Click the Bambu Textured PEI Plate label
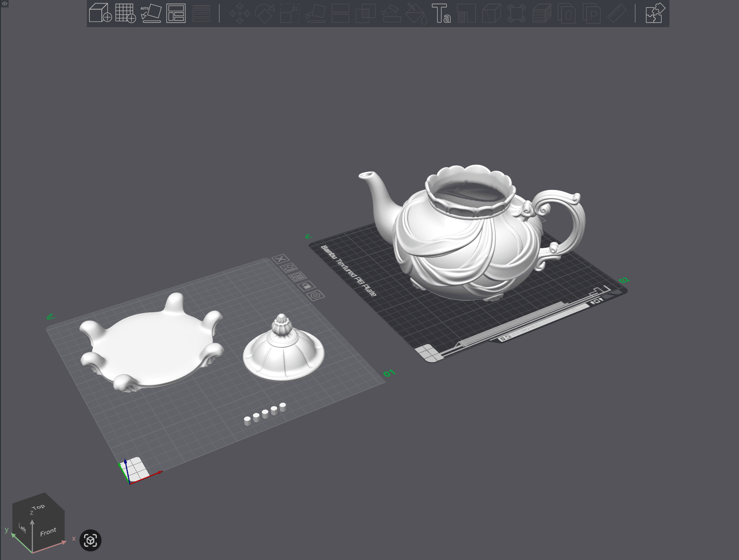Screen dimensions: 739x560 coord(349,271)
